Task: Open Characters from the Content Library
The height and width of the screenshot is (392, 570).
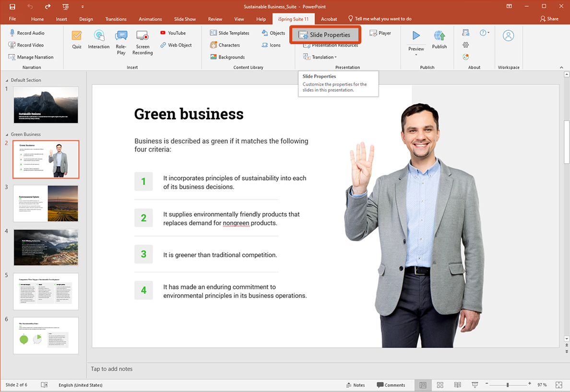Action: [226, 45]
